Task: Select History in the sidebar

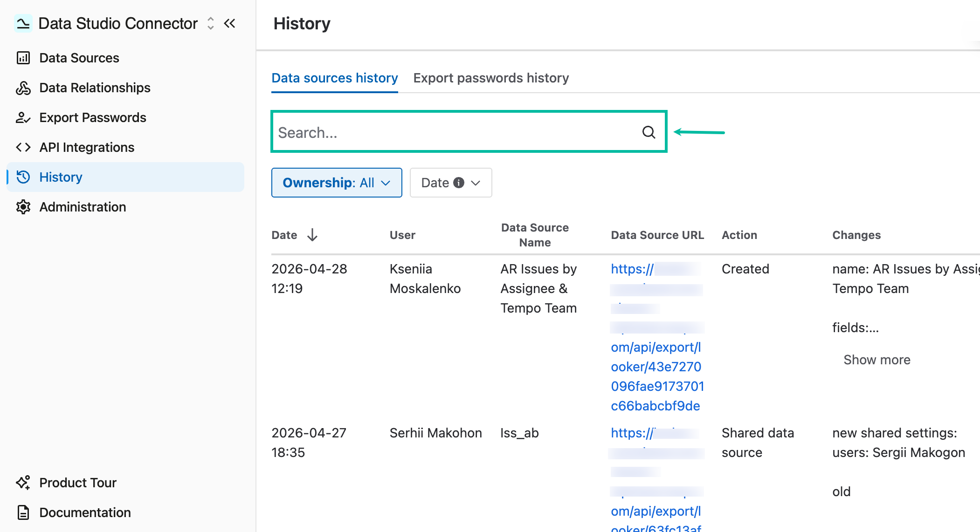Action: pyautogui.click(x=125, y=177)
